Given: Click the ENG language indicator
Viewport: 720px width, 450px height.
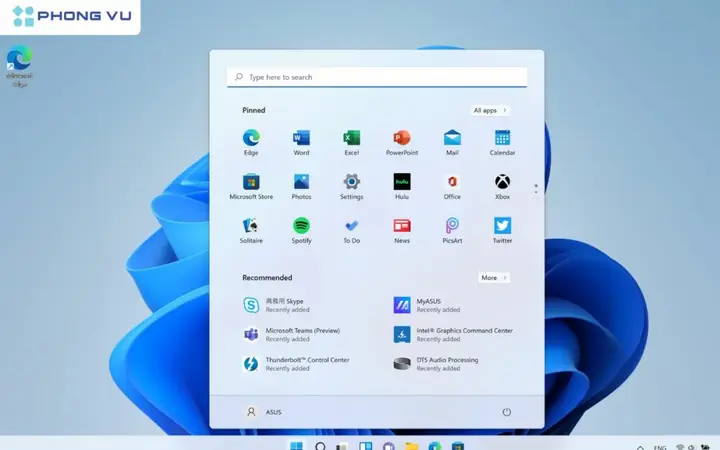Looking at the screenshot, I should coord(660,447).
